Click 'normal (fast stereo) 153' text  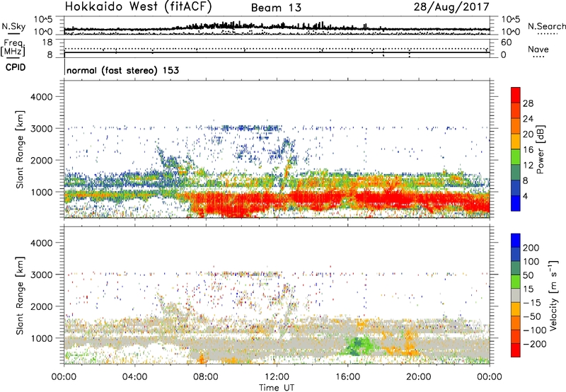[122, 70]
